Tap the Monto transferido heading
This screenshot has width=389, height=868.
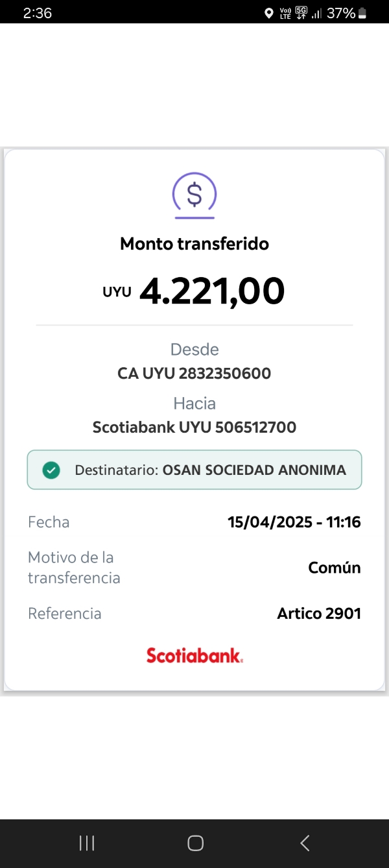(x=194, y=244)
